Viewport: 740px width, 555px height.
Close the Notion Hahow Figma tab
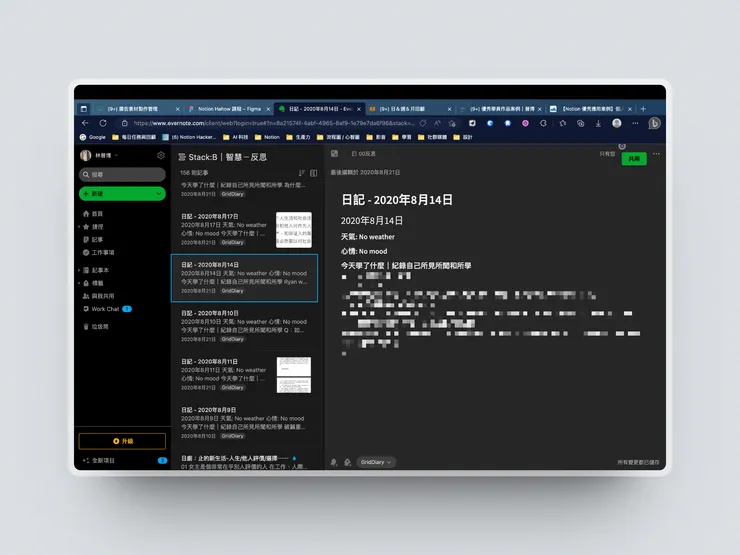coord(268,109)
